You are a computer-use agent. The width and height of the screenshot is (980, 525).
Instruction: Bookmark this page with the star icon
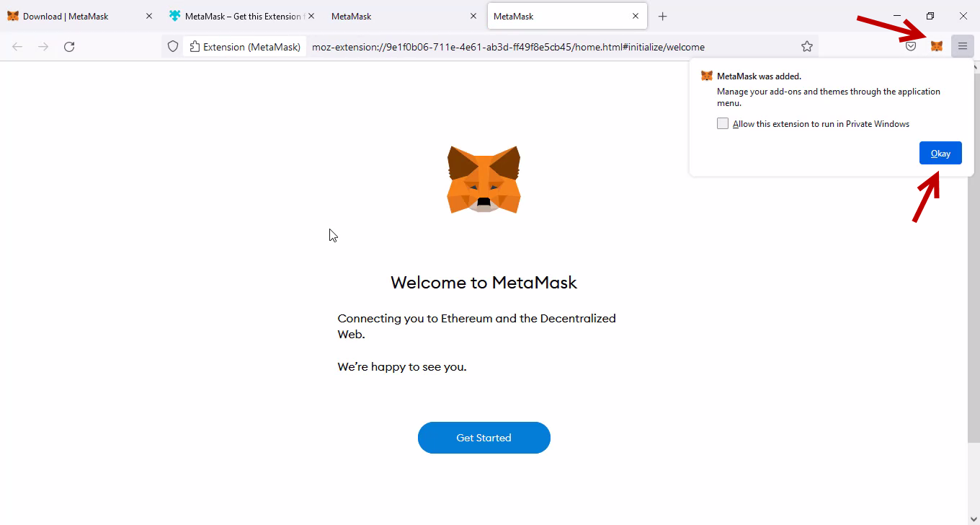point(807,46)
